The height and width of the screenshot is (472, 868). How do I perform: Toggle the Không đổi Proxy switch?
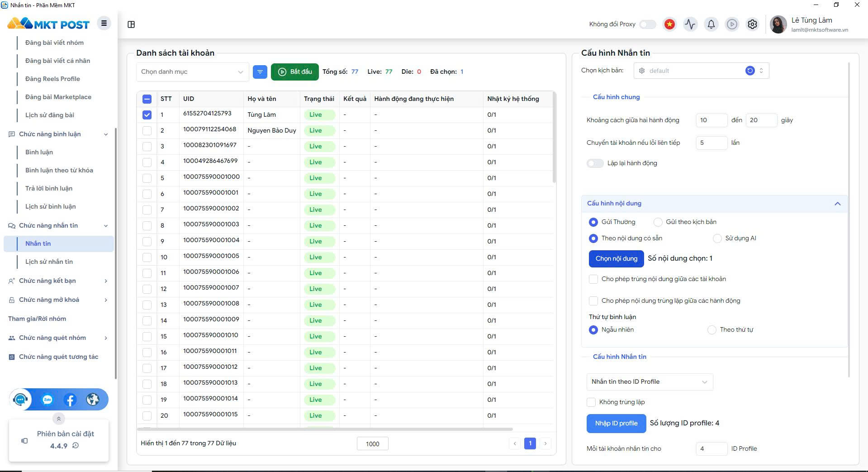647,24
